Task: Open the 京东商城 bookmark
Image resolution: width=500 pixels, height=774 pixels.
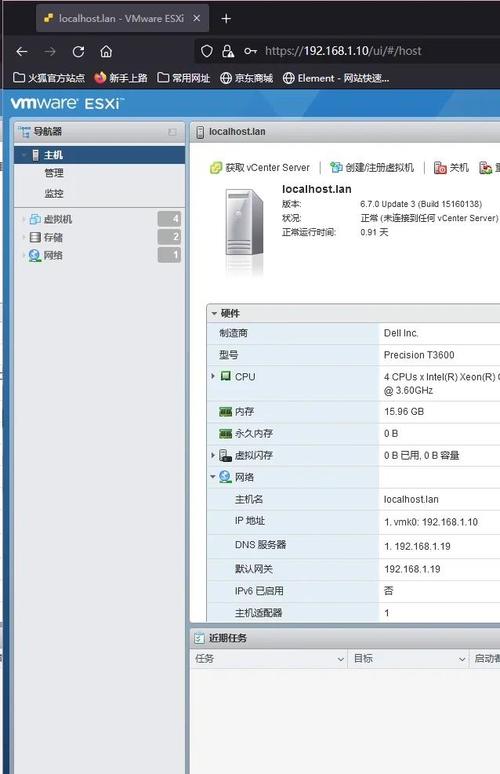Action: tap(246, 78)
